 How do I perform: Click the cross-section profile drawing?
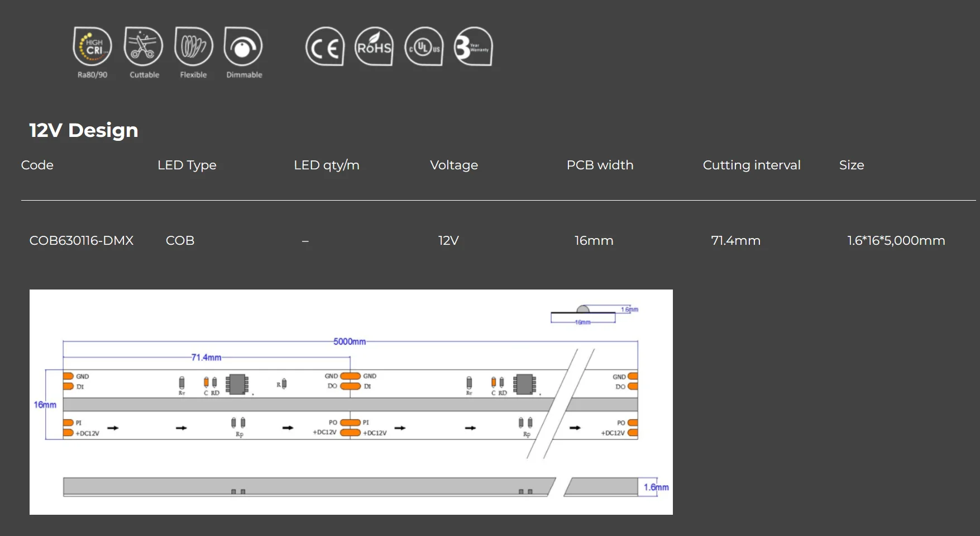coord(582,313)
